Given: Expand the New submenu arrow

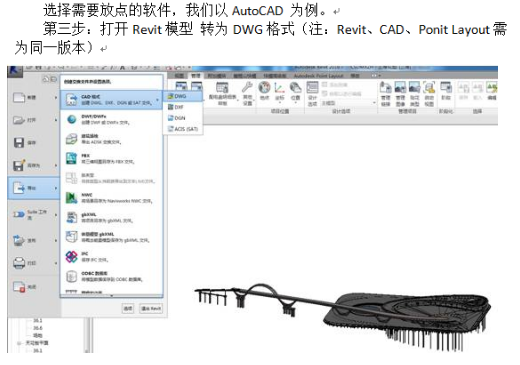Looking at the screenshot, I should coord(56,98).
